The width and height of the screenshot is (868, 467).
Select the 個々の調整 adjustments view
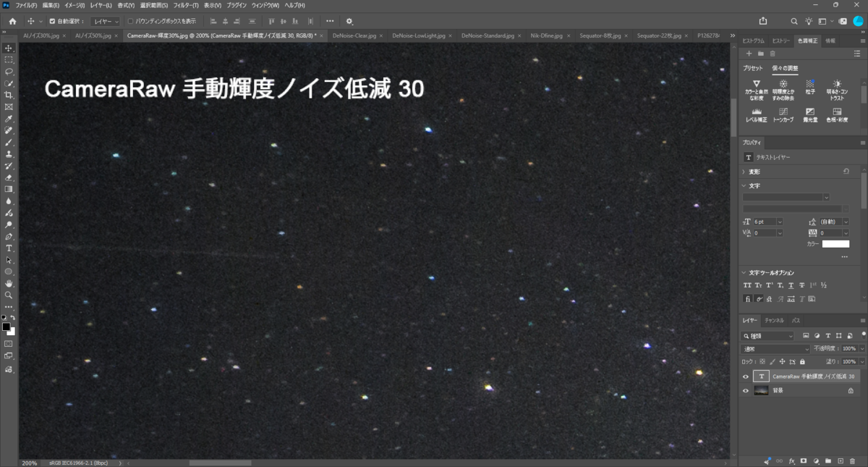click(784, 67)
